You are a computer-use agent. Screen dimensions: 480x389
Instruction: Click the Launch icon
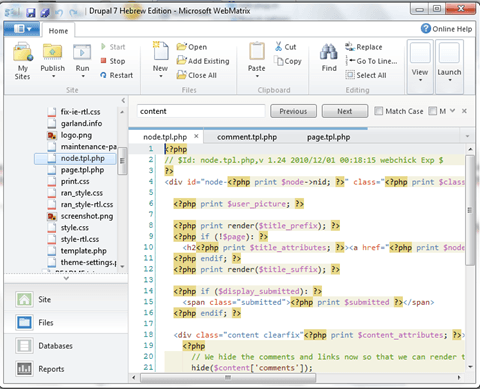449,53
